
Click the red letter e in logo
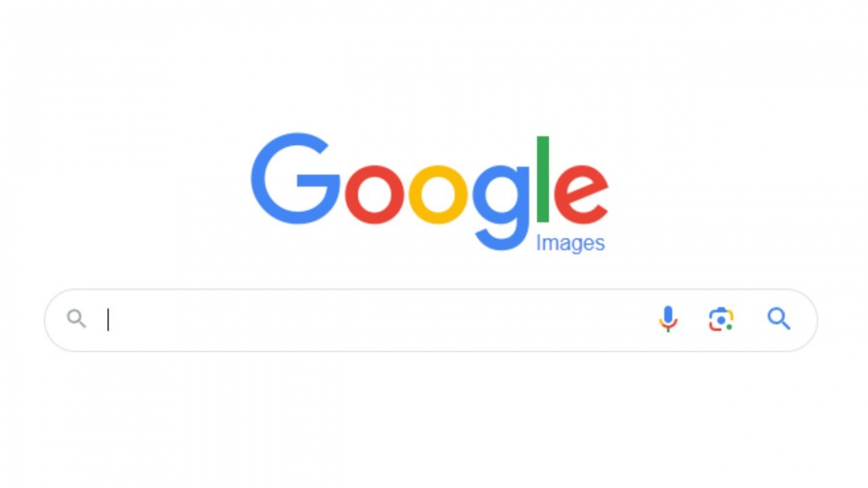point(580,194)
